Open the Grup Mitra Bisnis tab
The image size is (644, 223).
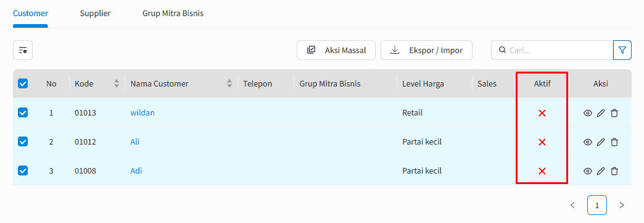point(173,13)
